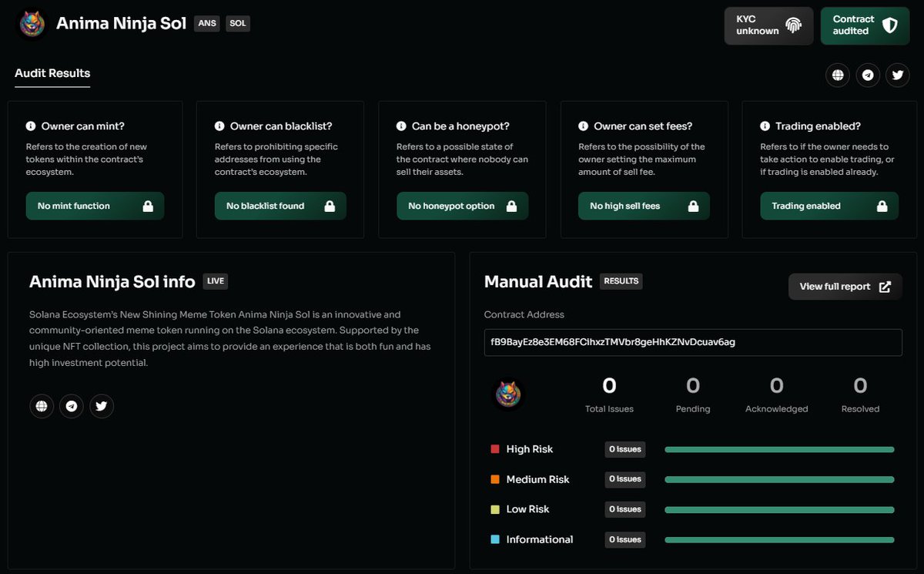Click the Anima Ninja Sol header title
The image size is (924, 574).
(x=121, y=23)
